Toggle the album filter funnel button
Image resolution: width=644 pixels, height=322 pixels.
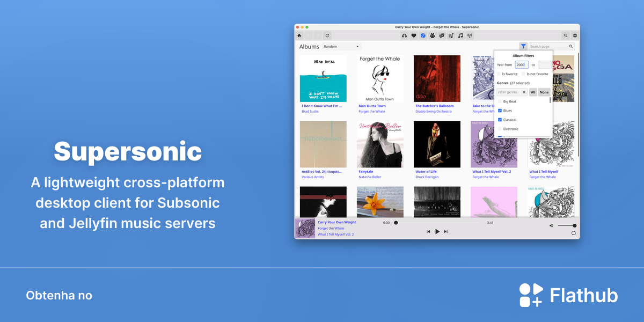pyautogui.click(x=523, y=47)
